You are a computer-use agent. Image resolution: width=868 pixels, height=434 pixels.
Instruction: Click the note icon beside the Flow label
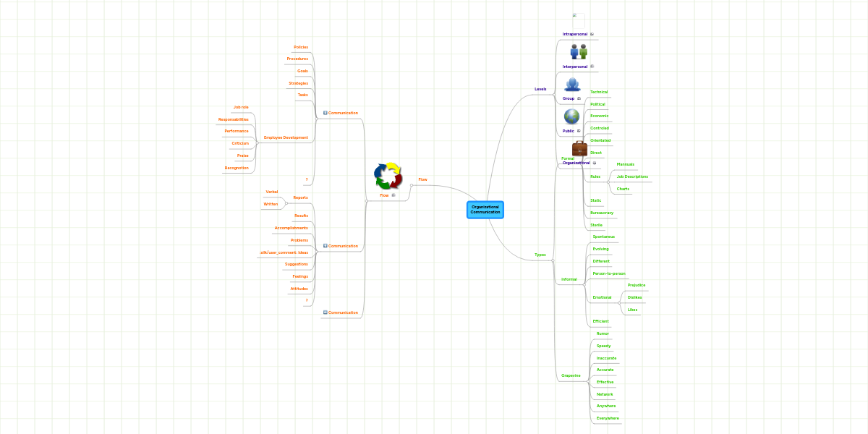pyautogui.click(x=393, y=195)
